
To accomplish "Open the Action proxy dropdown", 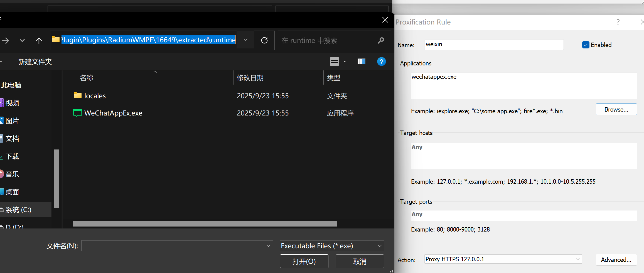I will tap(503, 259).
